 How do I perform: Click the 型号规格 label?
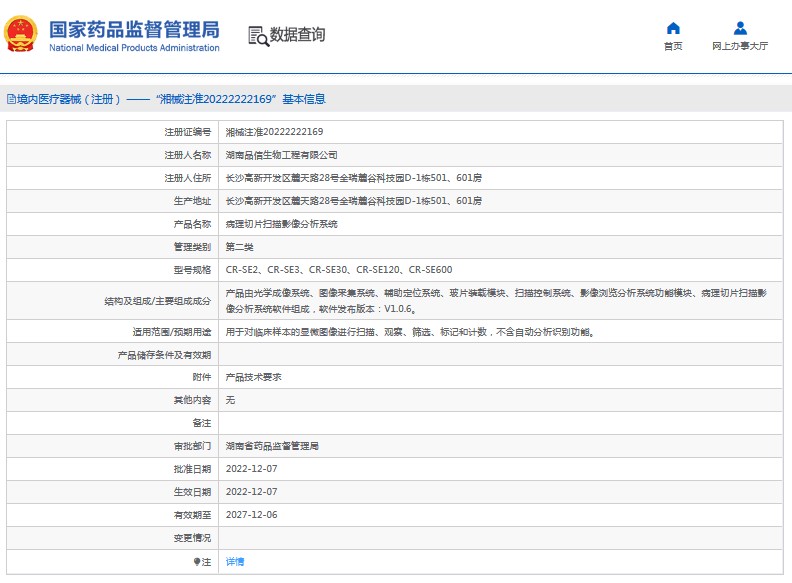tap(192, 270)
